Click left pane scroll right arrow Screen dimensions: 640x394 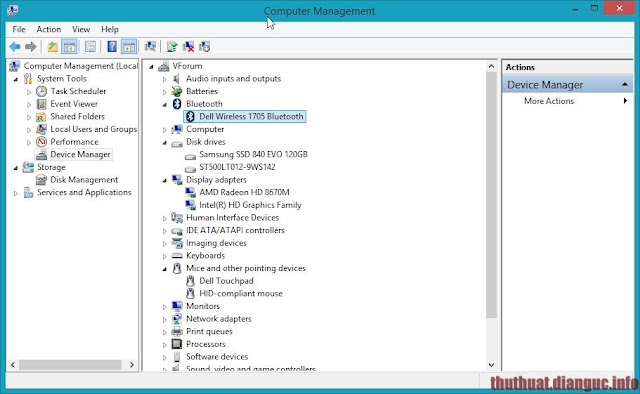pyautogui.click(x=132, y=365)
